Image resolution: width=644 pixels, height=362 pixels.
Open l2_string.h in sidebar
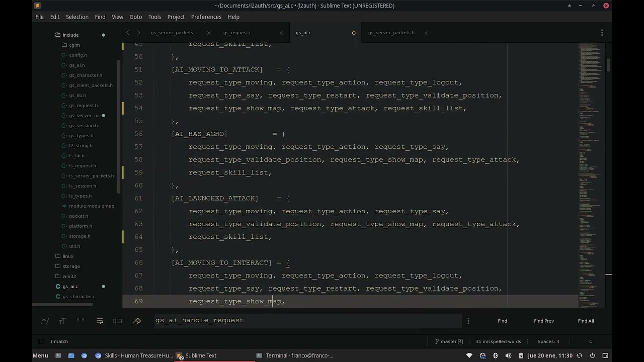click(x=81, y=145)
